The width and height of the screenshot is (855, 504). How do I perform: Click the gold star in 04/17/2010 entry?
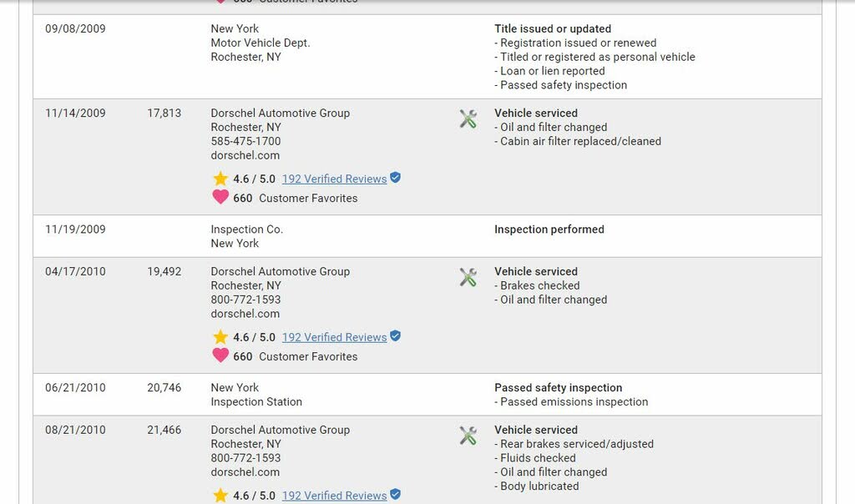pos(220,337)
